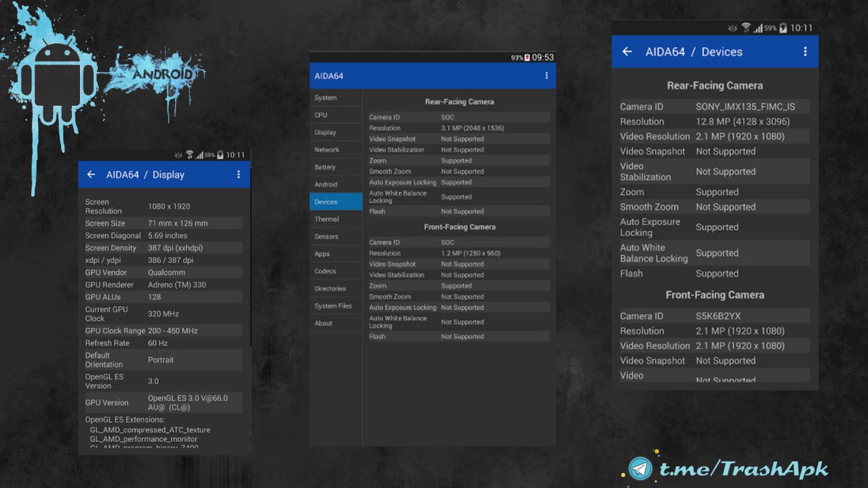
Task: Switch to Display in the tablet sidebar
Action: [336, 132]
